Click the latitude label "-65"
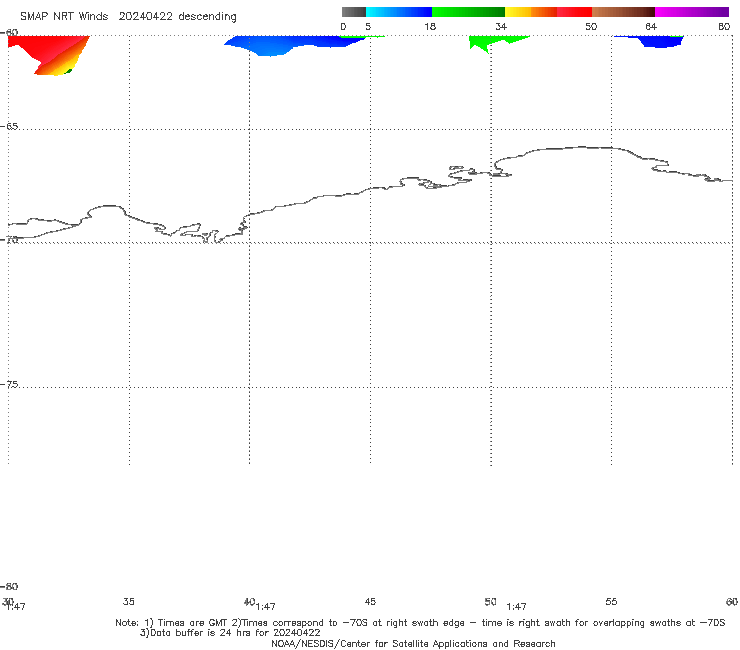The image size is (740, 650). pyautogui.click(x=9, y=127)
